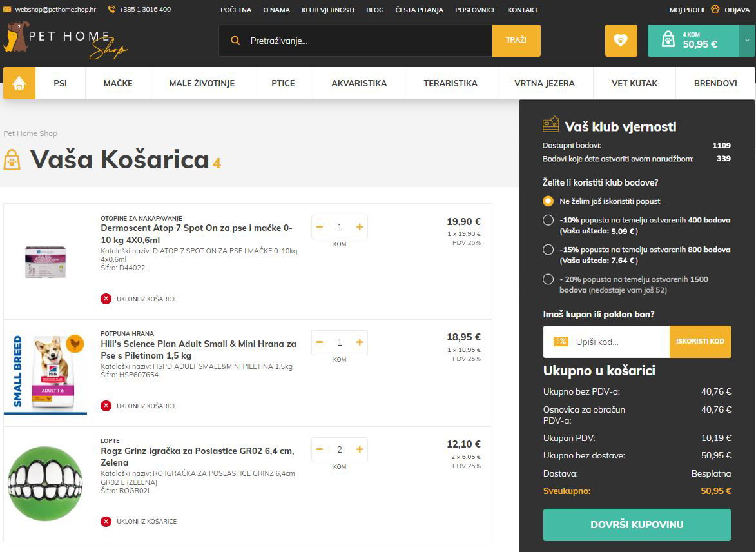Viewport: 756px width, 552px height.
Task: Open the MALE ŽIVOTINJE category menu
Action: click(202, 83)
